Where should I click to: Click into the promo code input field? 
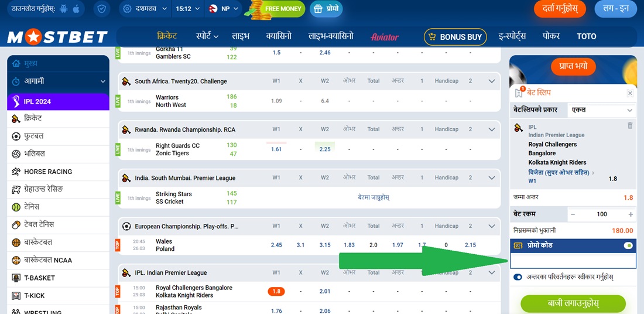coord(573,261)
